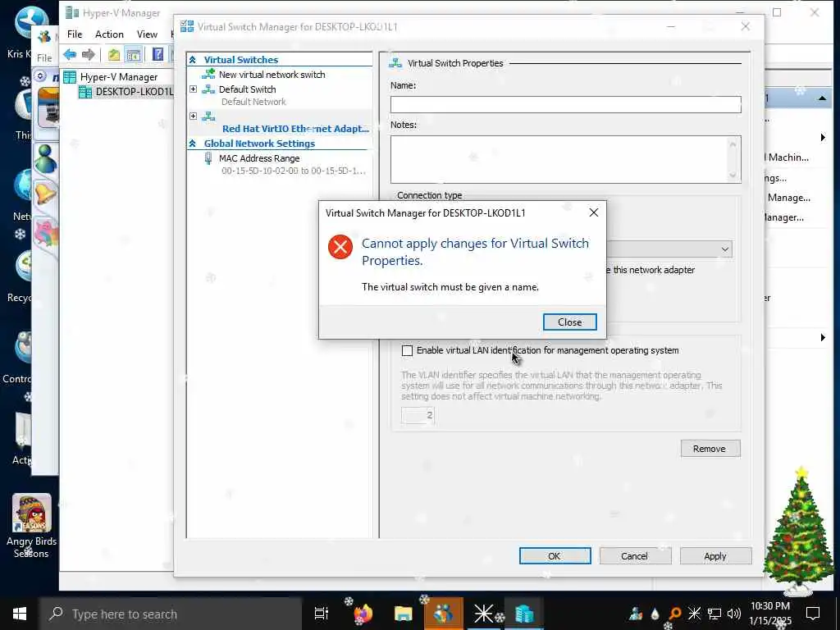Viewport: 840px width, 630px height.
Task: Click Virtual Switch Manager title bar icon
Action: click(187, 27)
